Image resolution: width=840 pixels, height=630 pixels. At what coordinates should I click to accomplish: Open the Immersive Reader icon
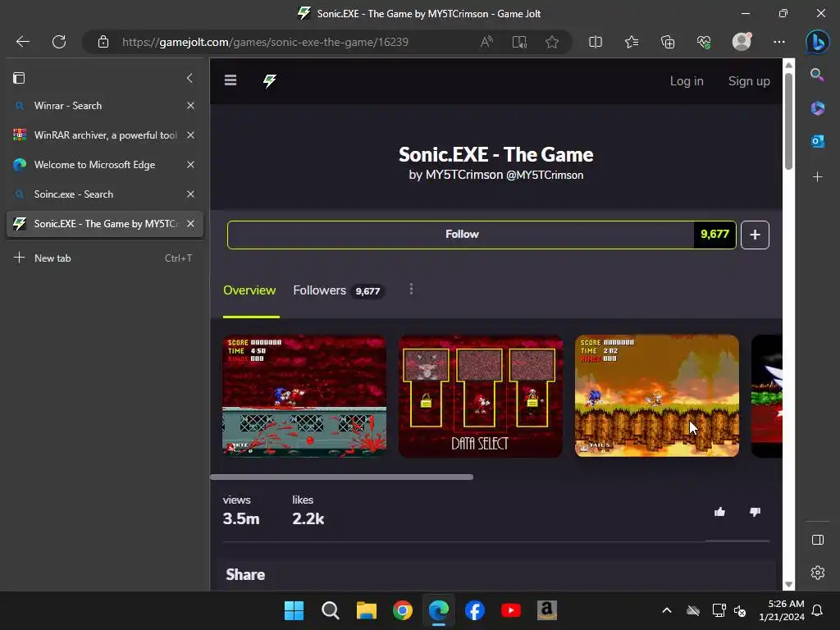coord(519,42)
